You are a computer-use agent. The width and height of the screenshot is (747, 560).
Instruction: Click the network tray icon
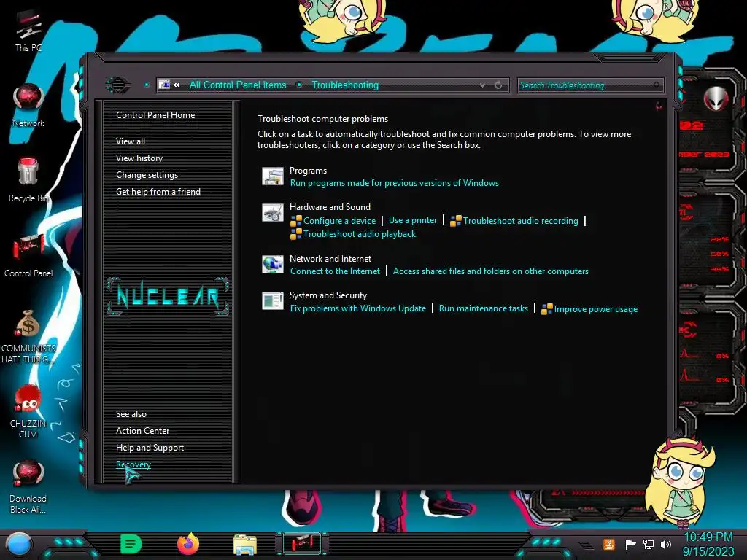(x=649, y=544)
